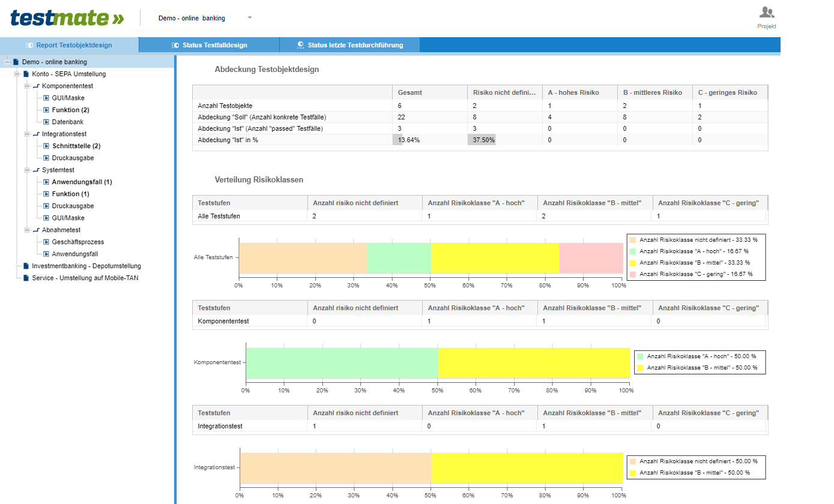
Task: Collapse the Konto - SEPA Umstellung node
Action: [17, 74]
